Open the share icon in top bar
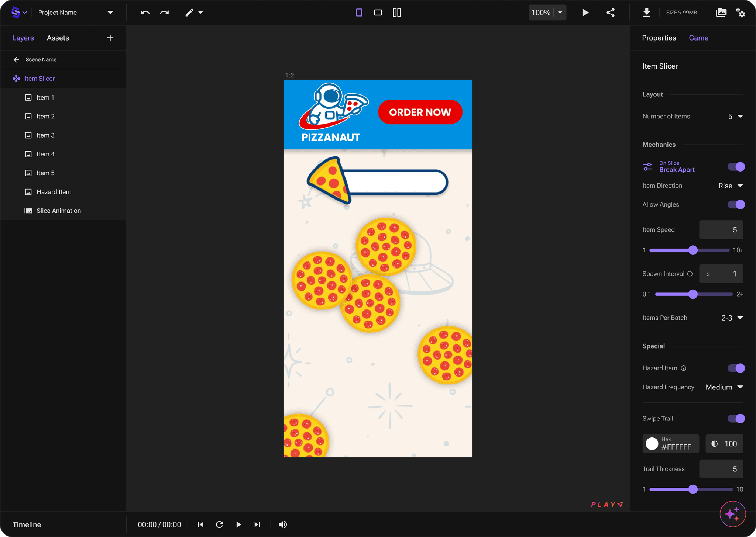Screen dimensions: 756x537 (x=611, y=13)
